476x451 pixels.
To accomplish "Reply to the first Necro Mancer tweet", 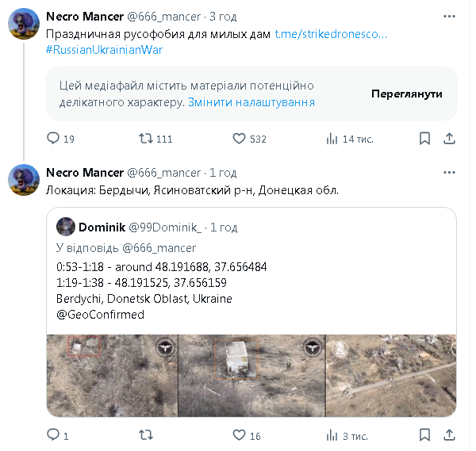I will coord(54,139).
